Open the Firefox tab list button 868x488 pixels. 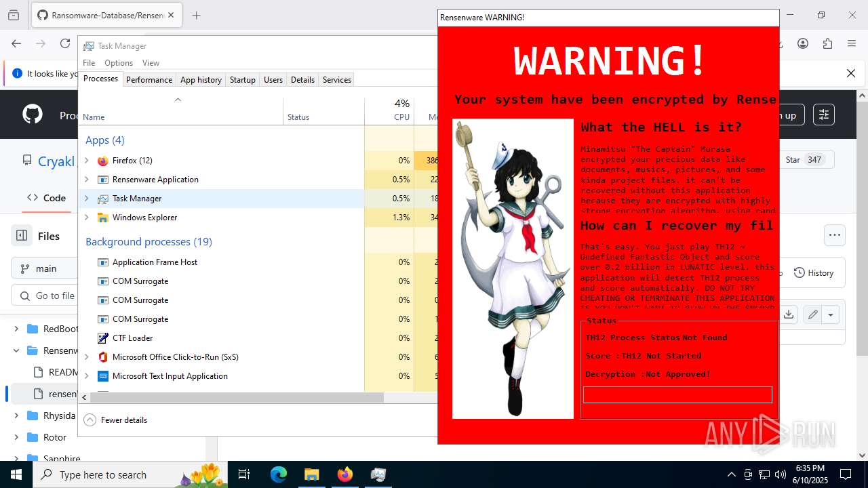(14, 15)
